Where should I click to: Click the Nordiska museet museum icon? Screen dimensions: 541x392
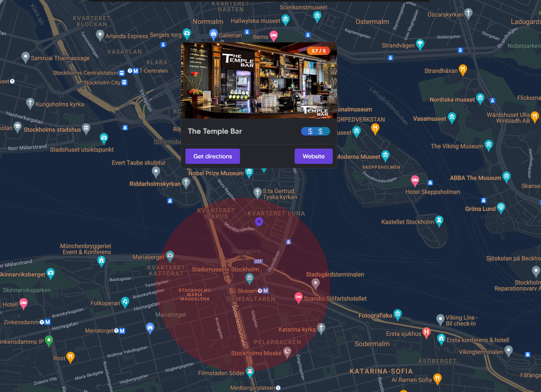[480, 99]
